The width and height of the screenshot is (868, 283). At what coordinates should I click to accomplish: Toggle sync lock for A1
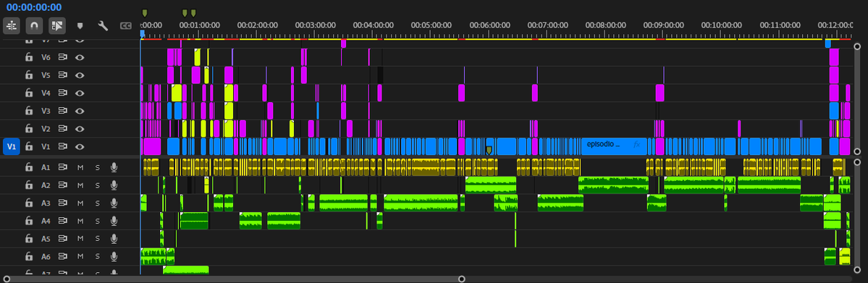[x=63, y=166]
